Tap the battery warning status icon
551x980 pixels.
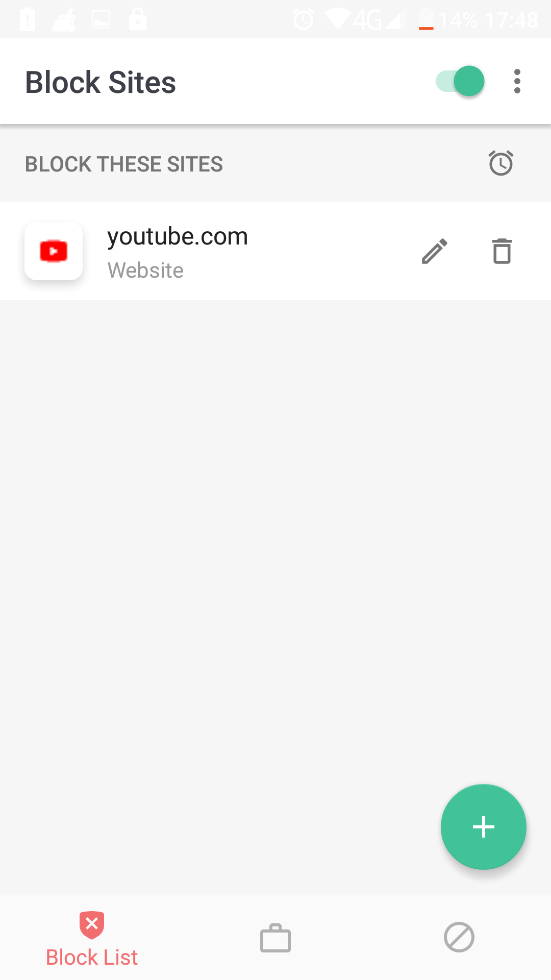[x=28, y=20]
